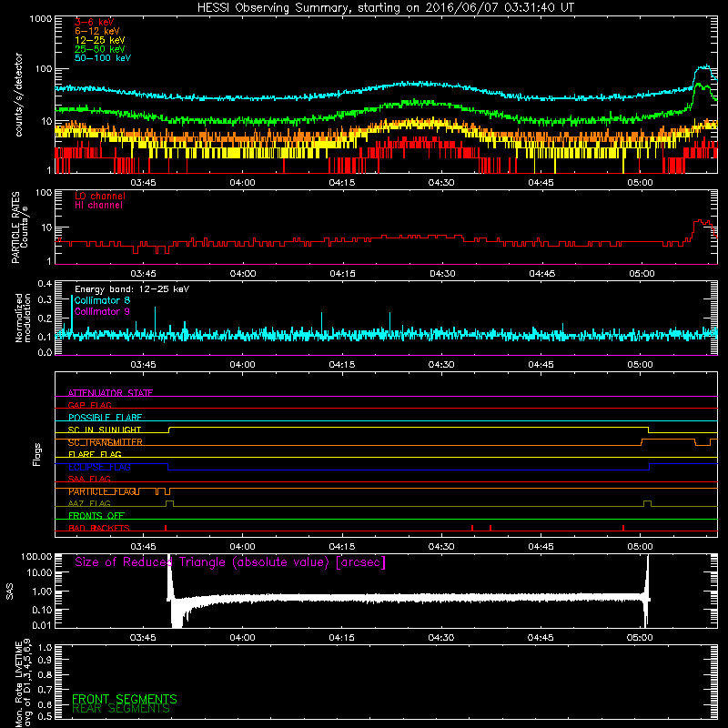Click the 0.9 tick on the LIVETIME axis
Screen dimensions: 728x728
[x=45, y=660]
